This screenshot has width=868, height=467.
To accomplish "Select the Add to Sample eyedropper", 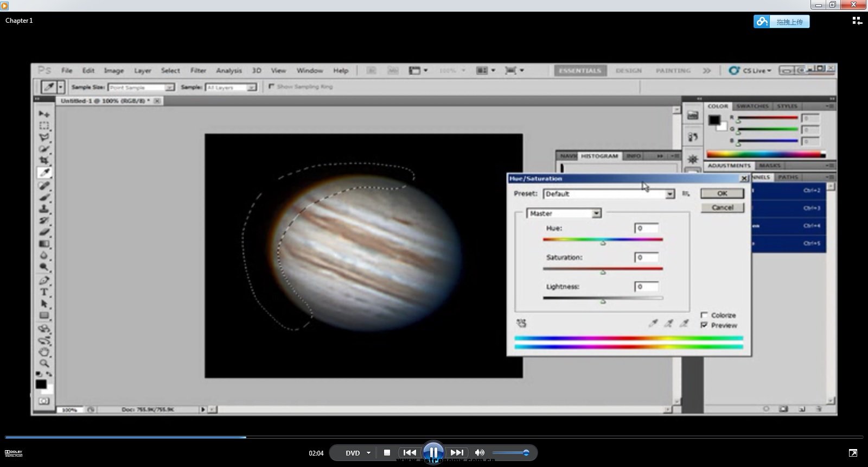I will [x=669, y=323].
